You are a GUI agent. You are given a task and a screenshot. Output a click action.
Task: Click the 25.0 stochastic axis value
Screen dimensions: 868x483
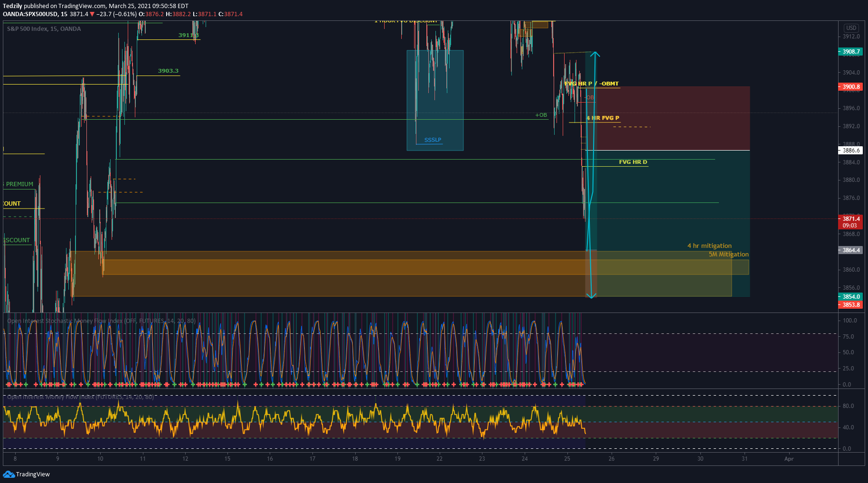click(848, 369)
